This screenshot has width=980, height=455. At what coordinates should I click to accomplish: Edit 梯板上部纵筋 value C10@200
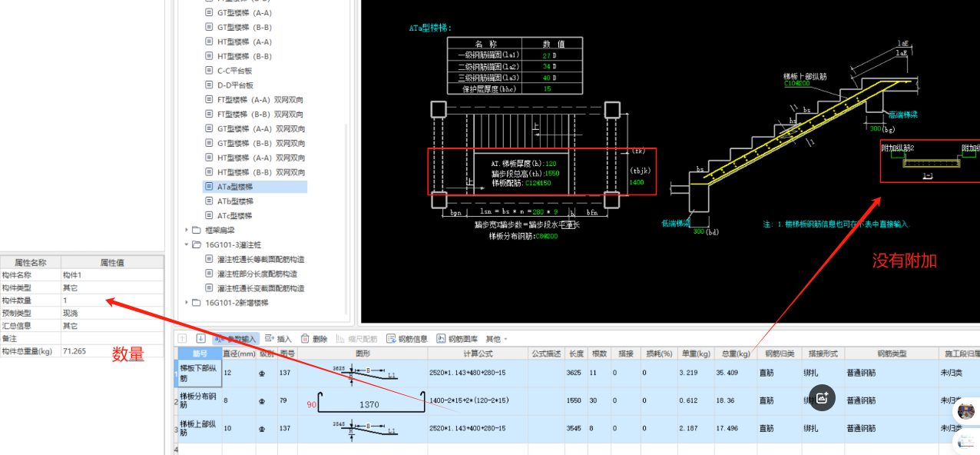point(796,84)
